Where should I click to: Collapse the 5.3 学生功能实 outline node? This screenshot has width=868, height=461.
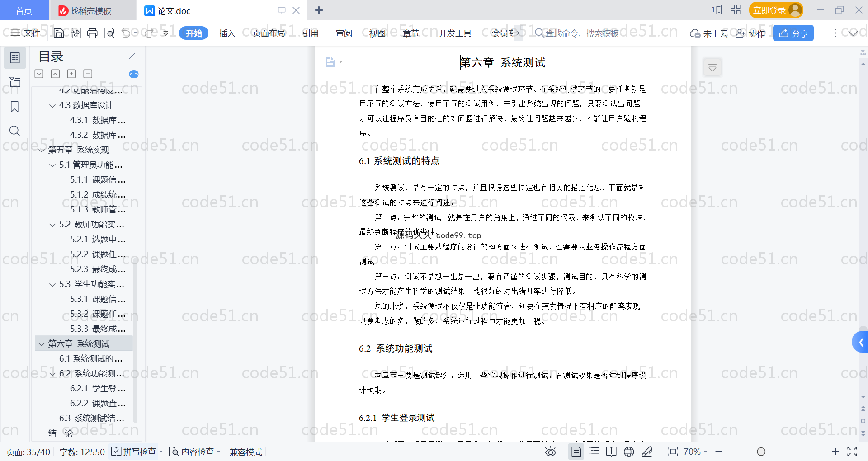[52, 285]
